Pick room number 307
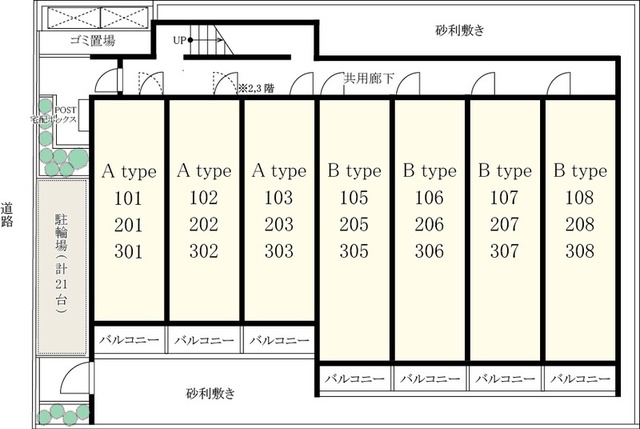The width and height of the screenshot is (640, 429). coord(504,251)
